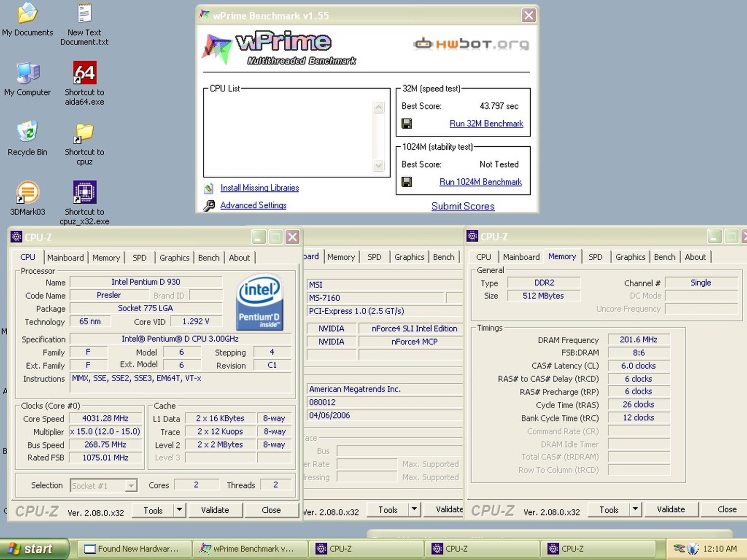Viewport: 747px width, 560px height.
Task: Run the 1024M Benchmark
Action: 480,181
